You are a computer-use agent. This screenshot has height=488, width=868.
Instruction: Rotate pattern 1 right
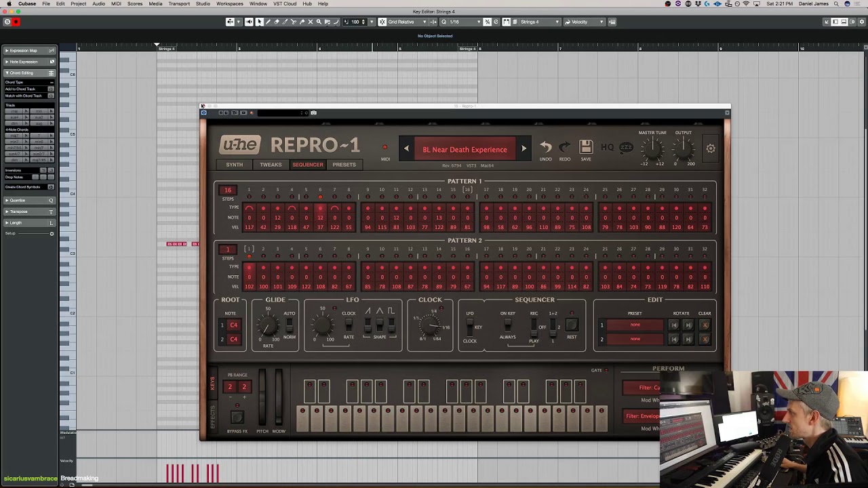tap(688, 325)
